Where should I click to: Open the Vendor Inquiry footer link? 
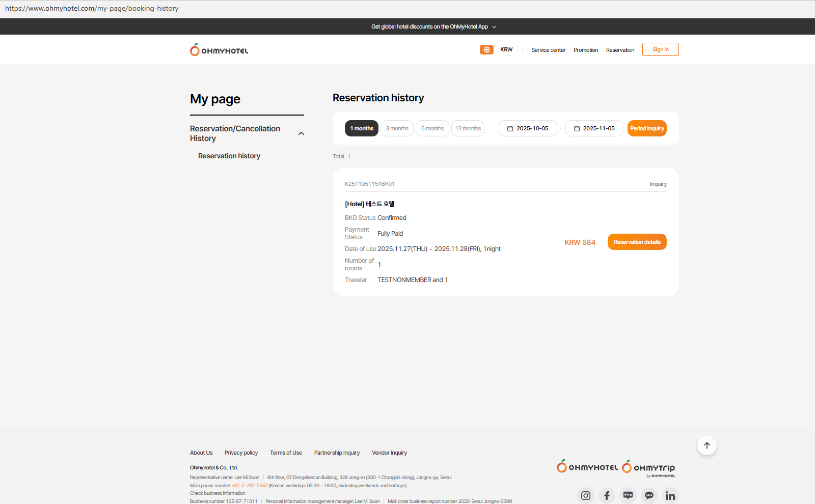[x=389, y=453]
